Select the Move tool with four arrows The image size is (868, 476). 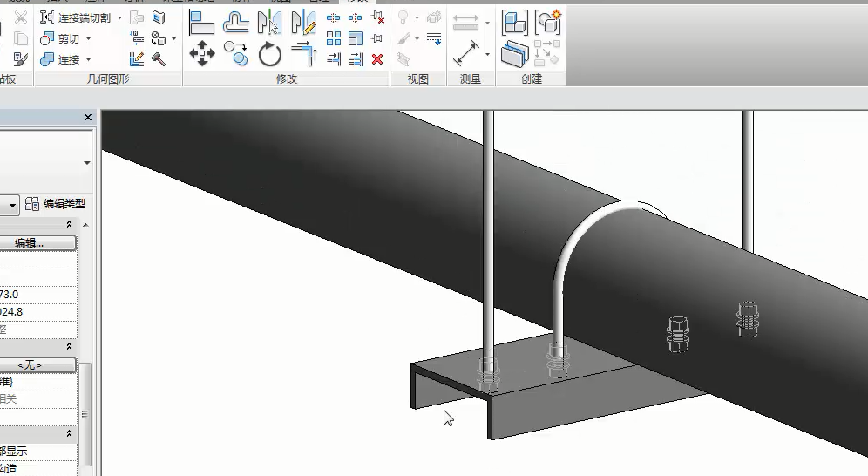click(202, 54)
